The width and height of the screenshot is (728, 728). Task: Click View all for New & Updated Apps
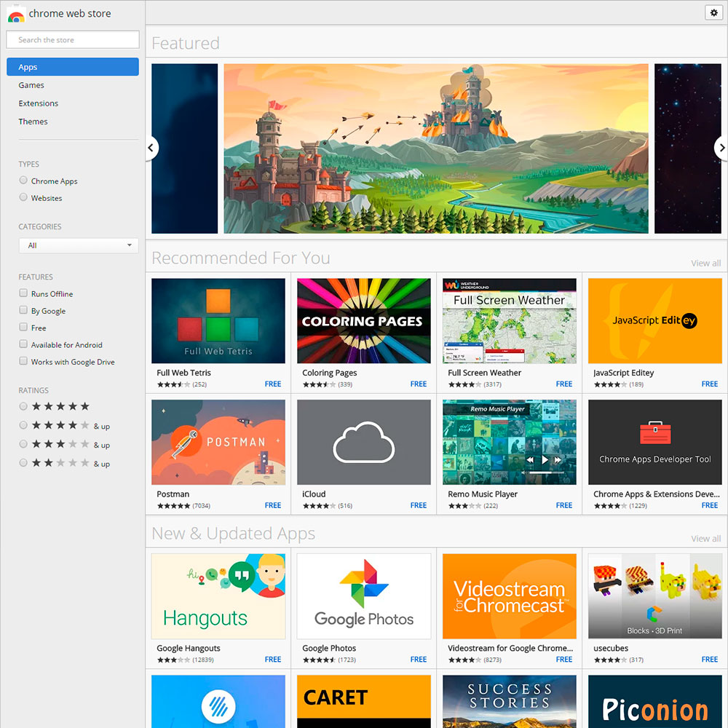[705, 539]
